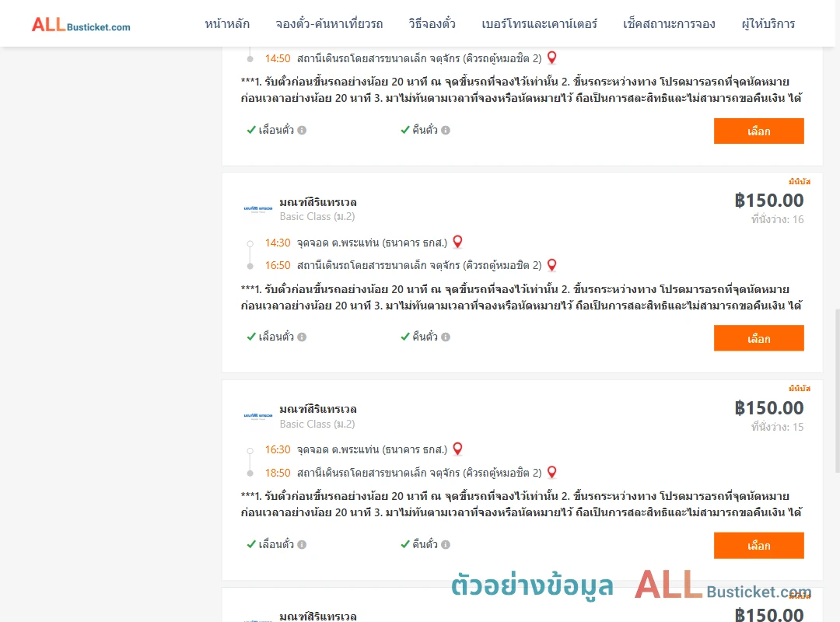Click the 18:50 arrival time
The image size is (840, 622).
tap(278, 473)
